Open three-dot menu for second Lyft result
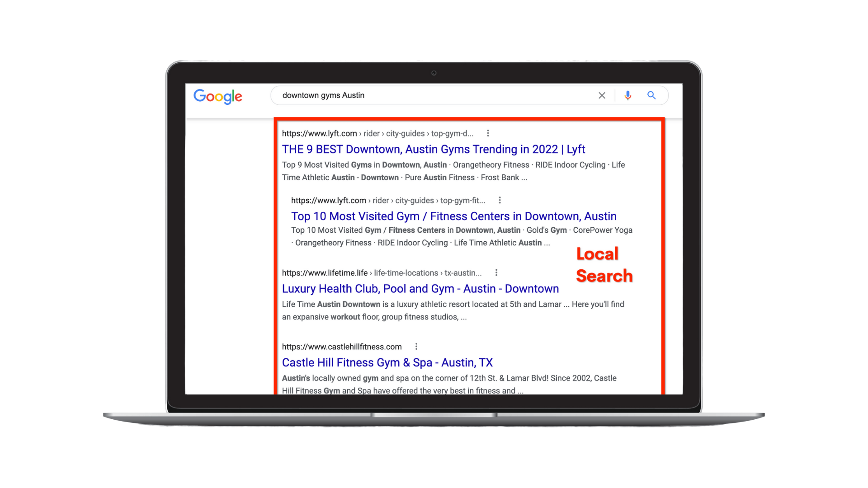 (x=500, y=200)
